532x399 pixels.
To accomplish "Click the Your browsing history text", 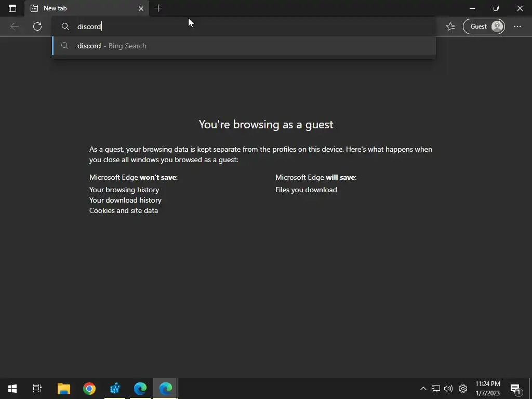I will [124, 190].
